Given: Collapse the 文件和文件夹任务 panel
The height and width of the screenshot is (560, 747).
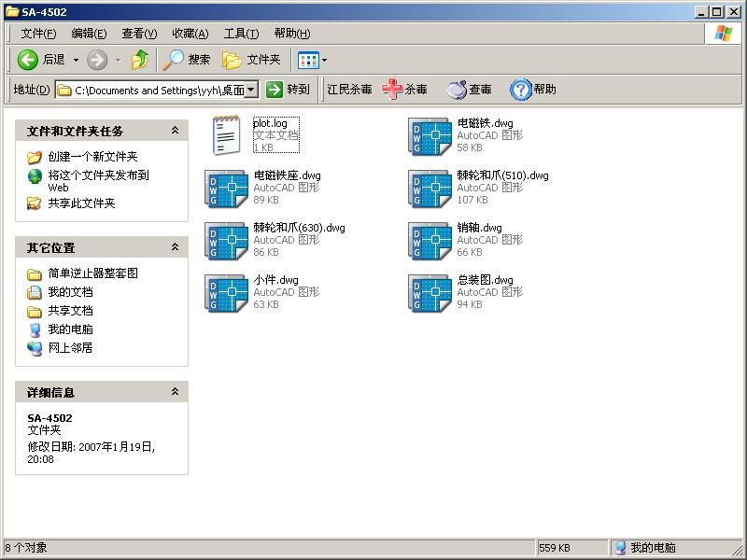Looking at the screenshot, I should [x=175, y=130].
